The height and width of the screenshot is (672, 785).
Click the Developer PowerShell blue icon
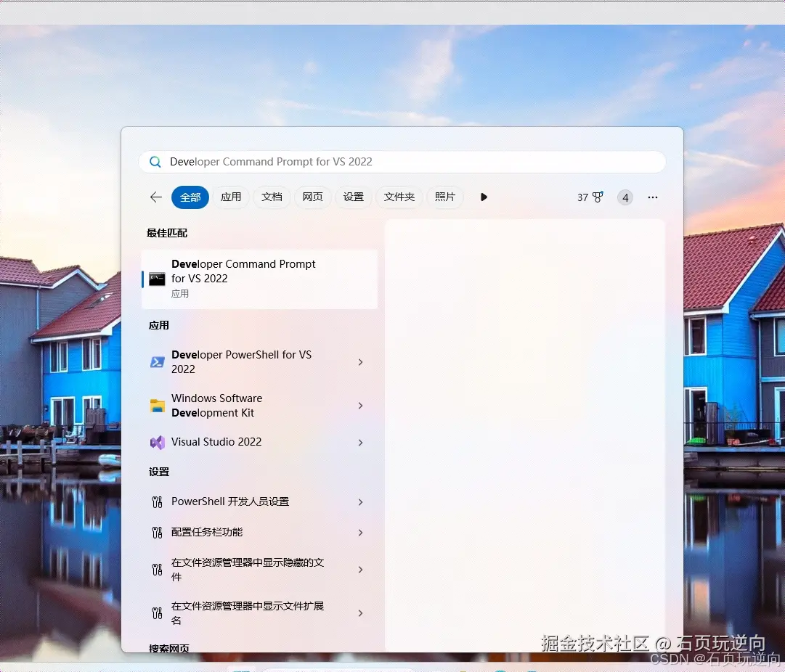(157, 362)
